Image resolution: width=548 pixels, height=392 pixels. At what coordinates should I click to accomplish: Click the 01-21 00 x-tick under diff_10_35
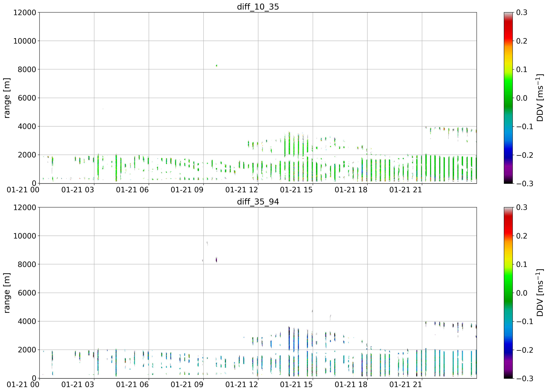tap(23, 190)
